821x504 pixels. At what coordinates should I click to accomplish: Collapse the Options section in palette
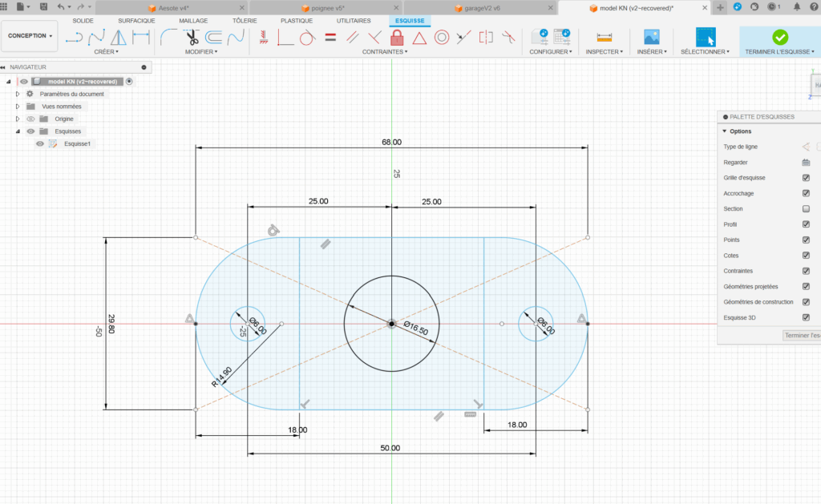(725, 131)
